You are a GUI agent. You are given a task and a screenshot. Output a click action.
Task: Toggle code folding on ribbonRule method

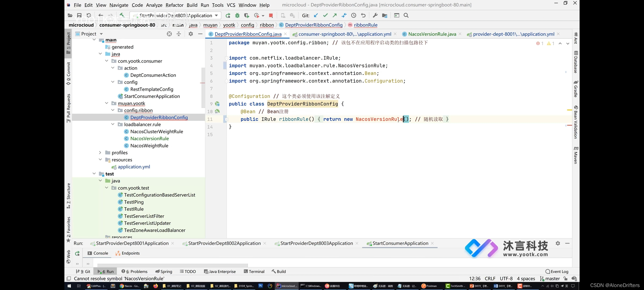click(x=226, y=119)
